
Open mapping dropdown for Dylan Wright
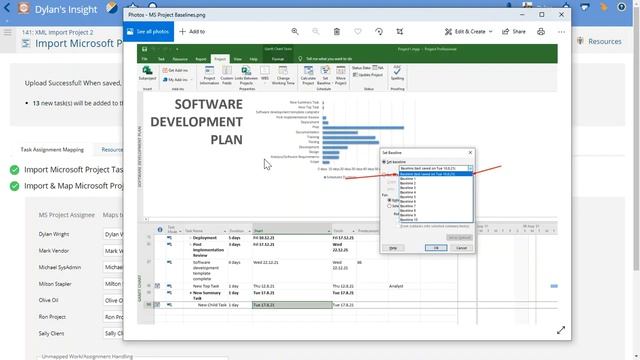click(x=113, y=234)
